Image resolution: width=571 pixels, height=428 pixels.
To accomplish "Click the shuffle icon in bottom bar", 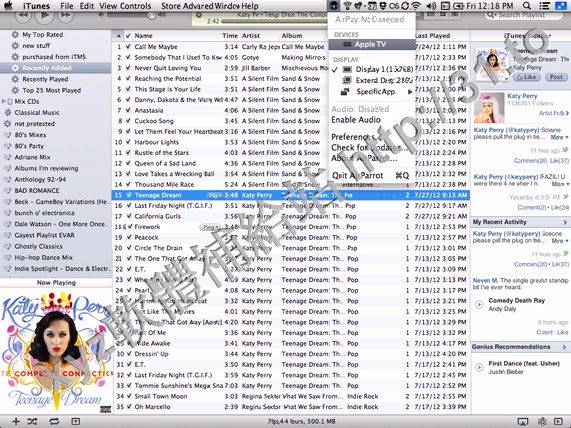I will (32, 421).
